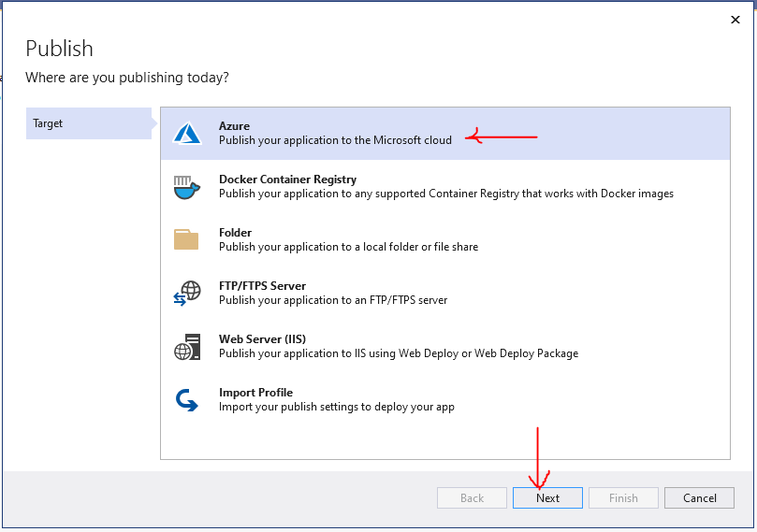Choose the Azure title text
The width and height of the screenshot is (757, 532).
(234, 126)
